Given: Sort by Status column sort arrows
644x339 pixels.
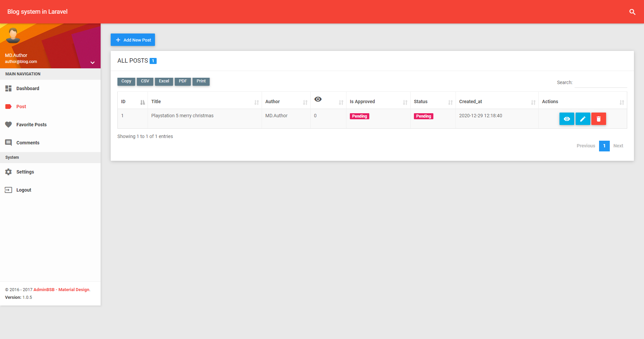Looking at the screenshot, I should click(450, 103).
